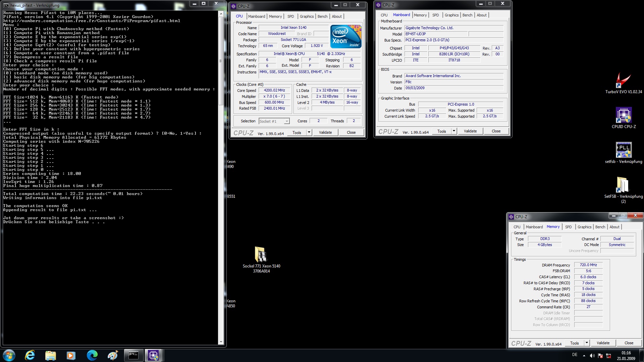
Task: Open the SetFSB - Verknüpfung (2) folder icon
Action: click(x=623, y=190)
